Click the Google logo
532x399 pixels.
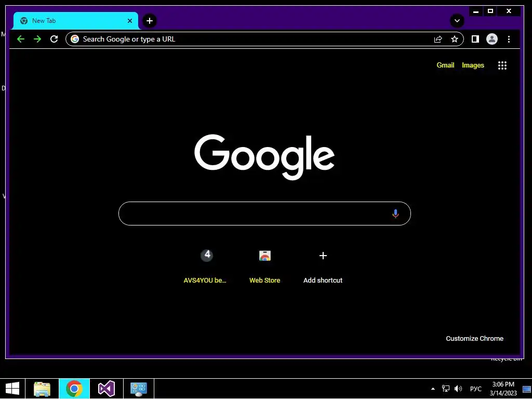pos(264,156)
